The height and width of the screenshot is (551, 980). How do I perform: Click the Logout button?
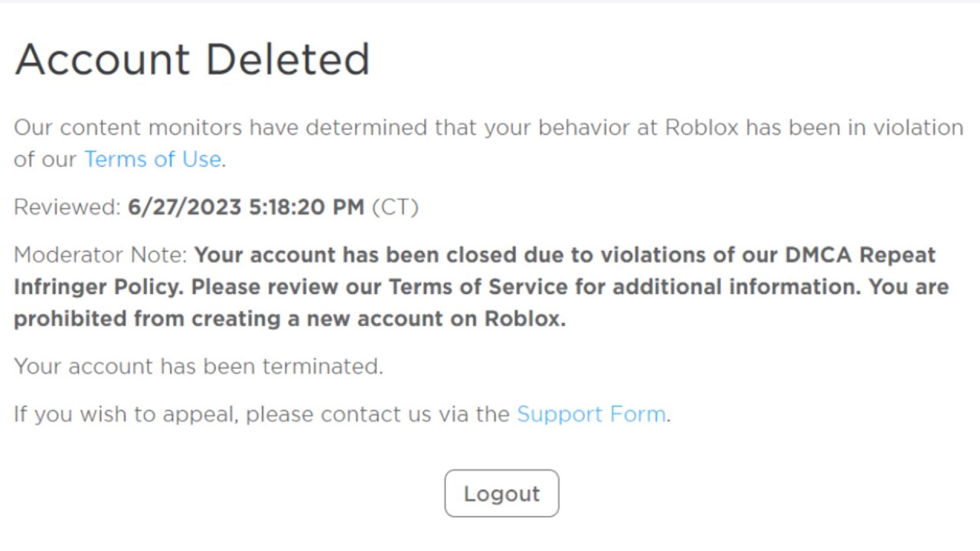(501, 494)
